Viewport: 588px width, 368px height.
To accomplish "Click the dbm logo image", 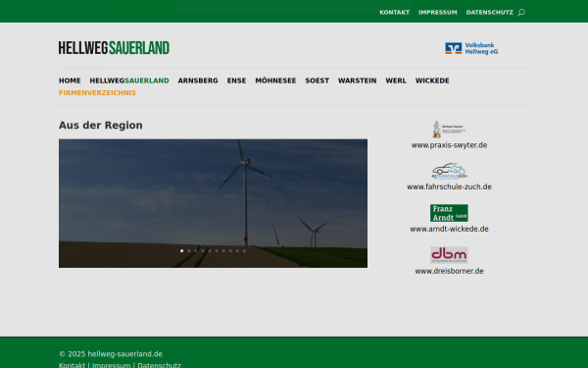I will click(x=449, y=255).
